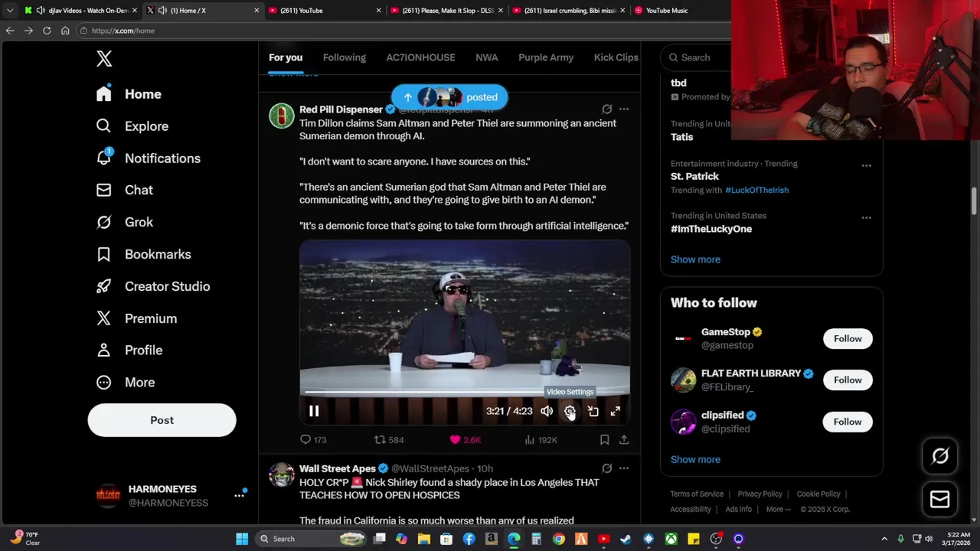Open Notifications with bell badge
This screenshot has width=980, height=551.
point(148,158)
